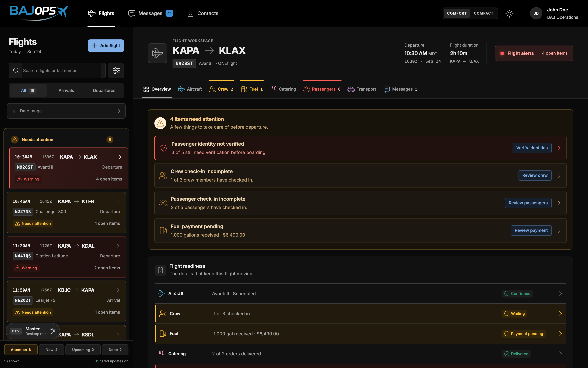The height and width of the screenshot is (368, 588).
Task: Filter list to Arrivals
Action: tap(66, 91)
